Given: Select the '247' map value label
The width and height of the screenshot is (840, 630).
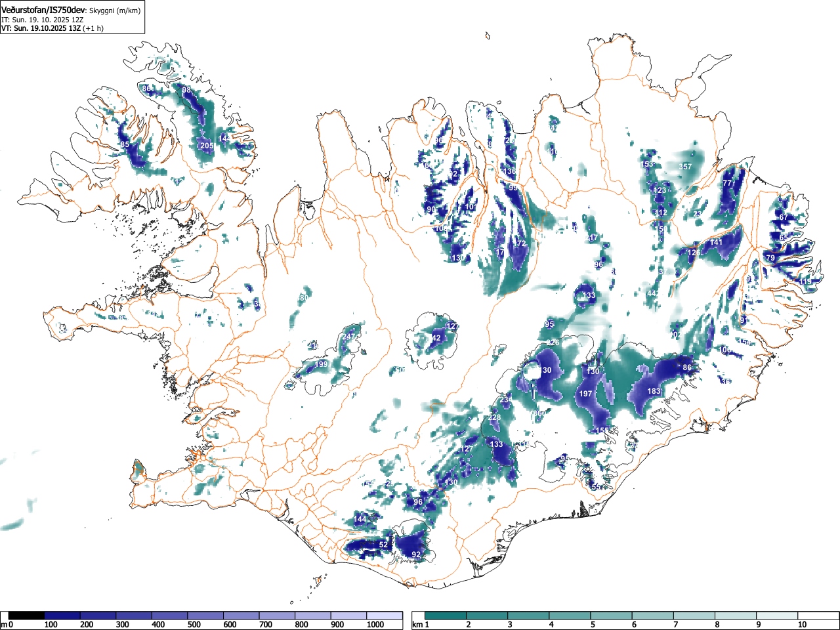Looking at the screenshot, I should click(348, 337).
